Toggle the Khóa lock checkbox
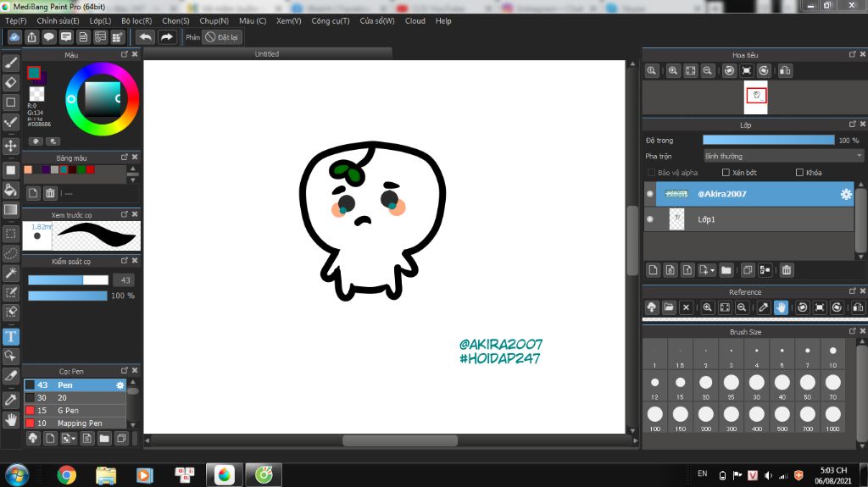 [799, 173]
